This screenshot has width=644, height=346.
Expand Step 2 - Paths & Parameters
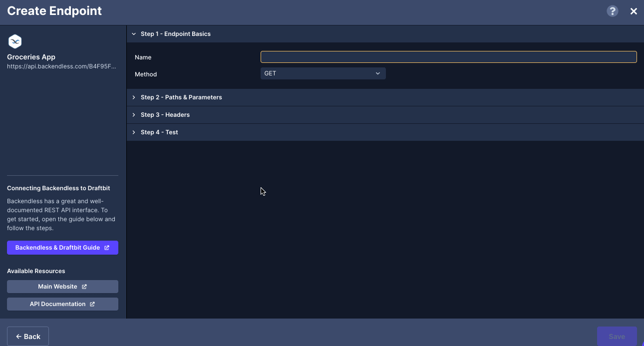385,97
